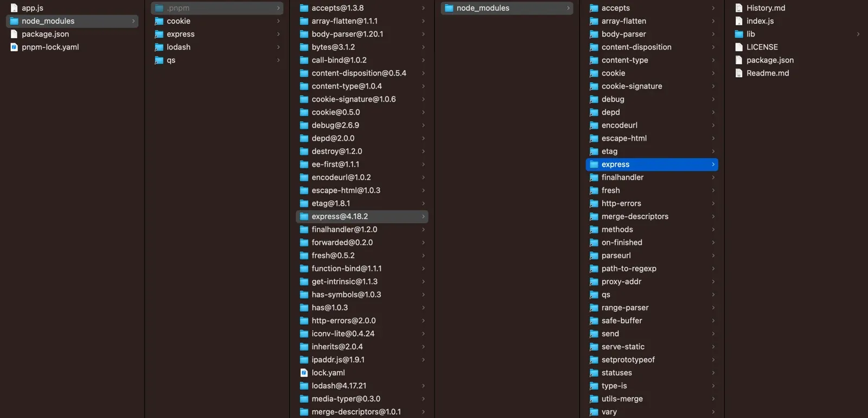
Task: Click the type-is folder name
Action: tap(614, 386)
